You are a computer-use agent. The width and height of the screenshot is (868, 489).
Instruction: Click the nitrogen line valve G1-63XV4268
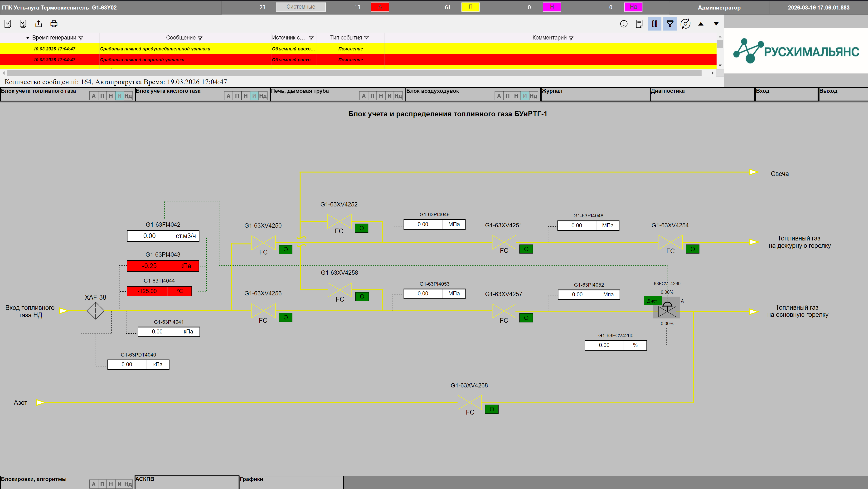pos(469,402)
